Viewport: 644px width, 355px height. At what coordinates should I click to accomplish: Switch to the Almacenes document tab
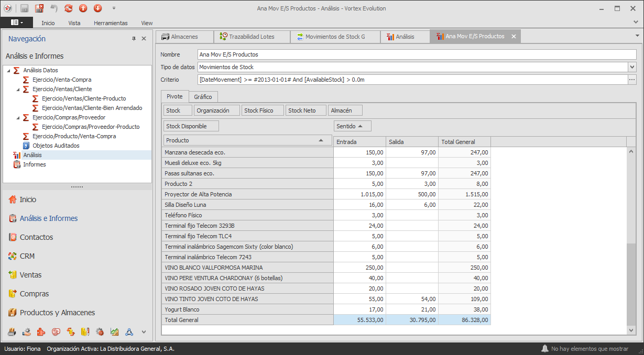[184, 37]
